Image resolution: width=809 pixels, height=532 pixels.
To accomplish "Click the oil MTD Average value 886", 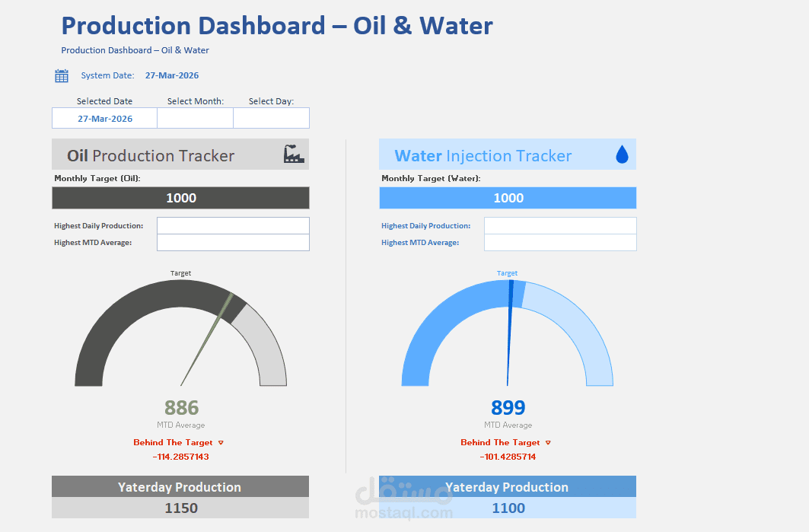I will [x=182, y=408].
